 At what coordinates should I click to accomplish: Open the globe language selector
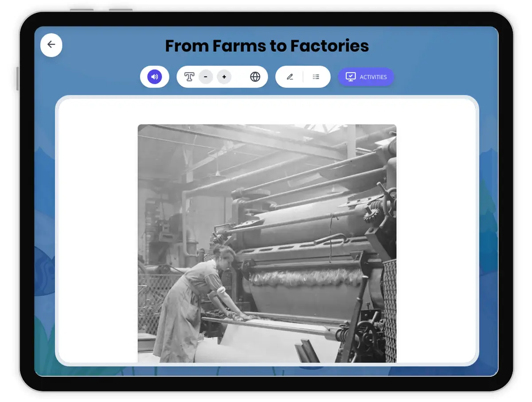[x=255, y=77]
